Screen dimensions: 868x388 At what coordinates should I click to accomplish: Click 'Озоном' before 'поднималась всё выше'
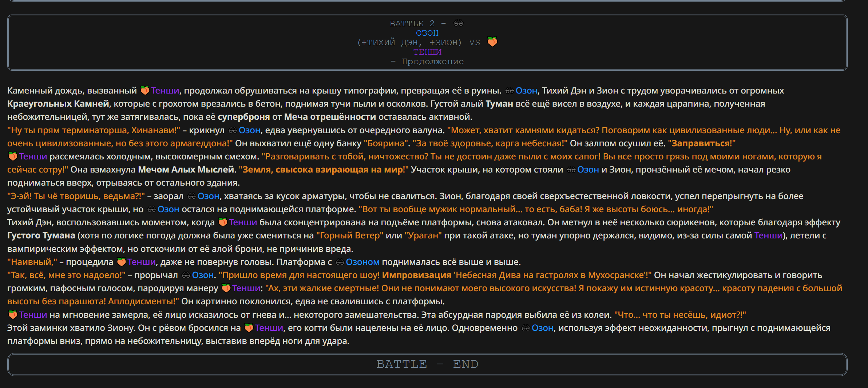pyautogui.click(x=362, y=262)
